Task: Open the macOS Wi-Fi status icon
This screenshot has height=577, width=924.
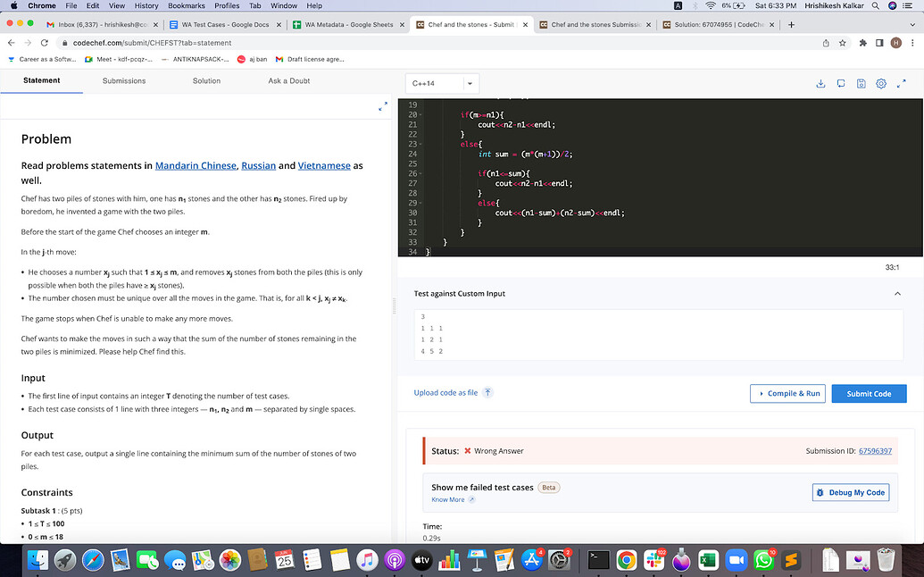Action: click(710, 5)
